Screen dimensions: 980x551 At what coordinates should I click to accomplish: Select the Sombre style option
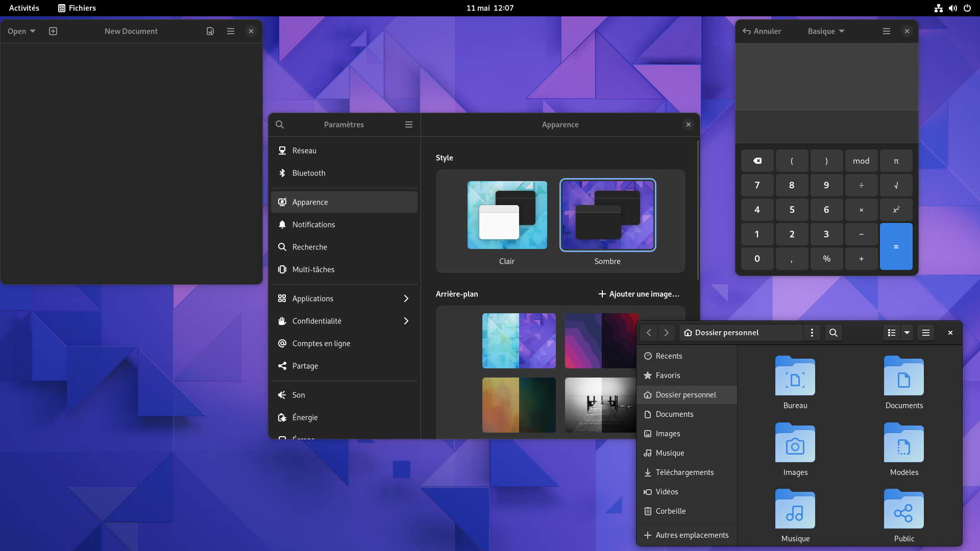[607, 215]
